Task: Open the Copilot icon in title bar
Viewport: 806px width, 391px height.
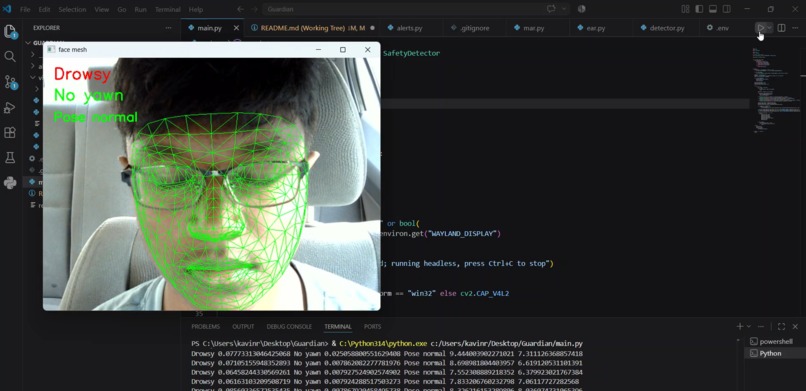Action: coord(552,9)
